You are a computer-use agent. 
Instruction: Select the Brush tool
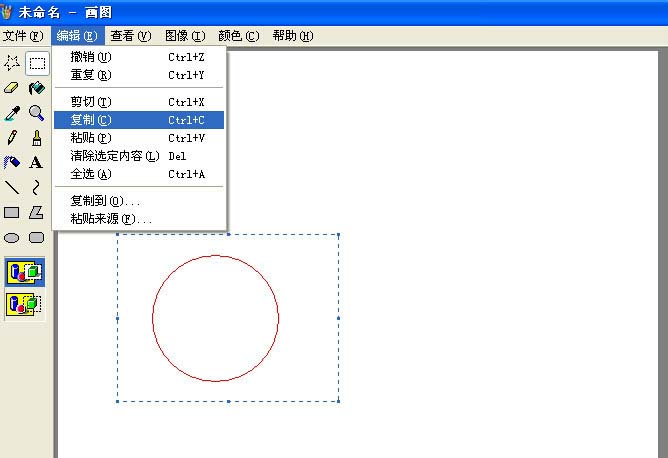pyautogui.click(x=37, y=138)
